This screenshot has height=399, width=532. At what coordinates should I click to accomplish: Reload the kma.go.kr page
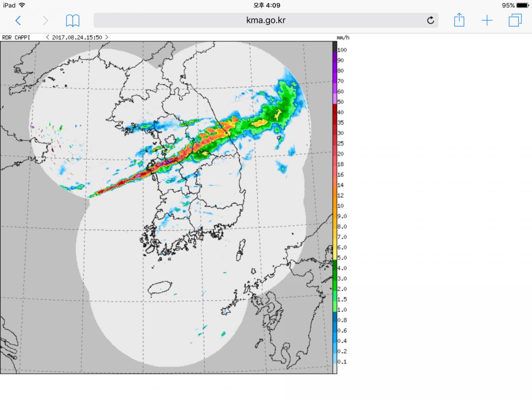(x=430, y=20)
